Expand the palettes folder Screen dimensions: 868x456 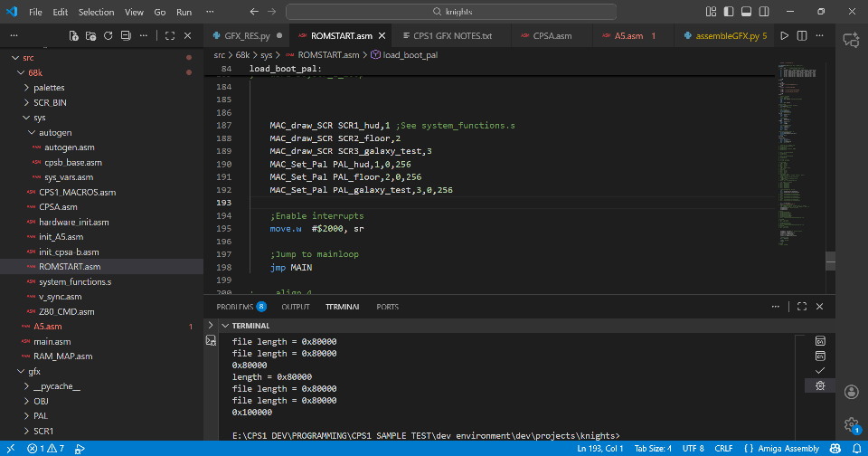[26, 88]
